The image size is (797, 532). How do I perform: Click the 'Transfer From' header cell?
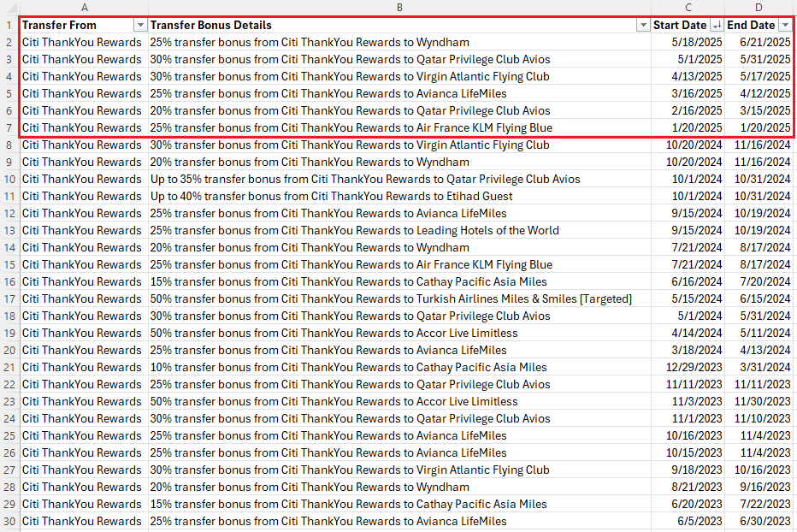[85, 25]
